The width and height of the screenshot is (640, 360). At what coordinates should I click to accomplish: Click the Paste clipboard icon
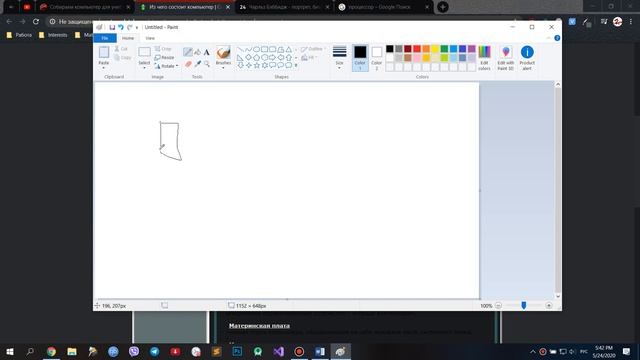tap(104, 52)
